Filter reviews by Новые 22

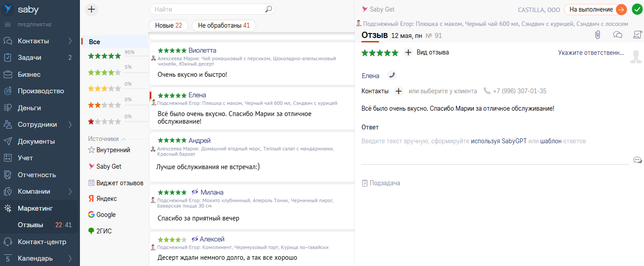(168, 25)
